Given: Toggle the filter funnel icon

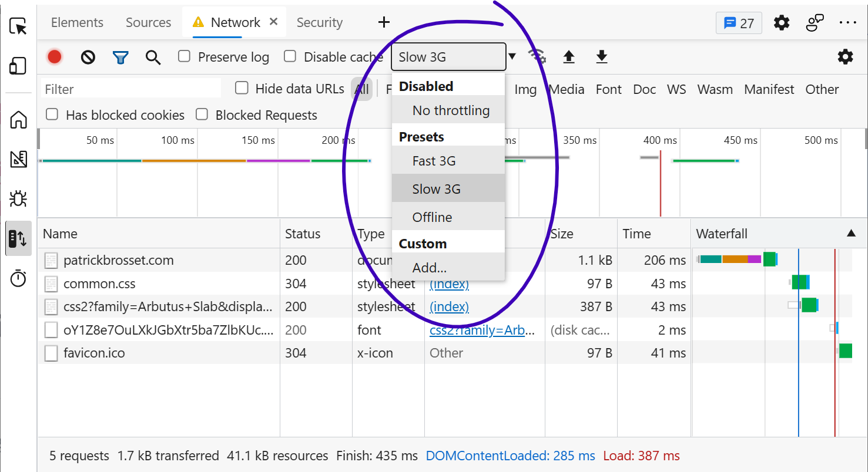Looking at the screenshot, I should click(120, 57).
